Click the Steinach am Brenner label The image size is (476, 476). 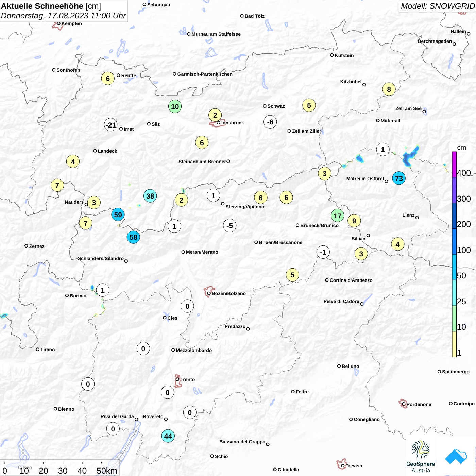pyautogui.click(x=202, y=161)
